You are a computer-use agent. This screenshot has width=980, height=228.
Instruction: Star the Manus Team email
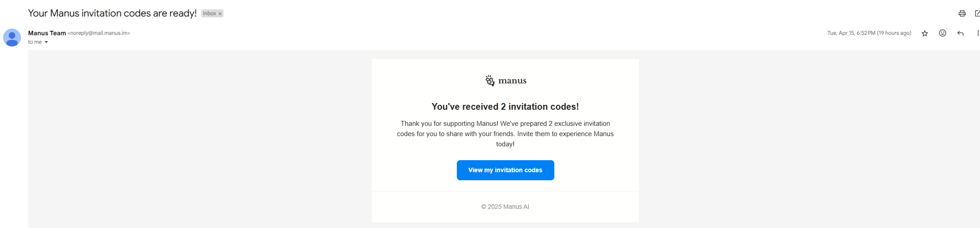click(925, 33)
